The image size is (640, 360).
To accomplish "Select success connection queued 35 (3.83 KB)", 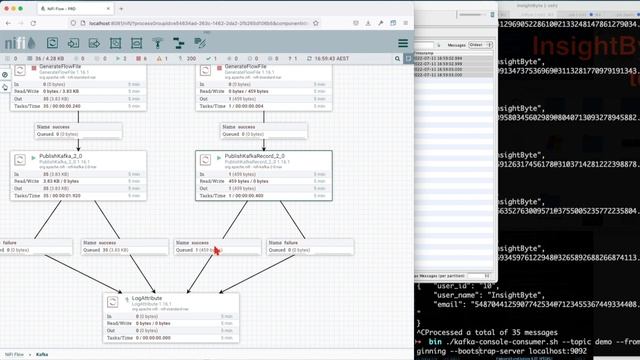I will 124,247.
